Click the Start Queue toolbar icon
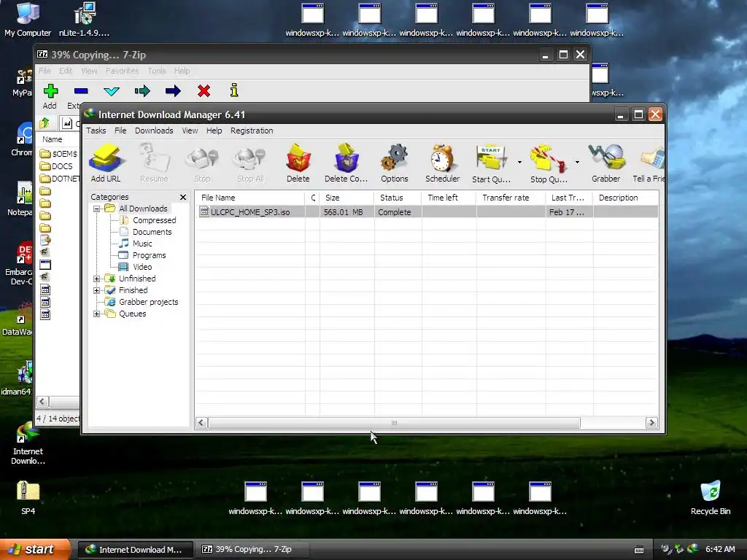 pos(491,163)
